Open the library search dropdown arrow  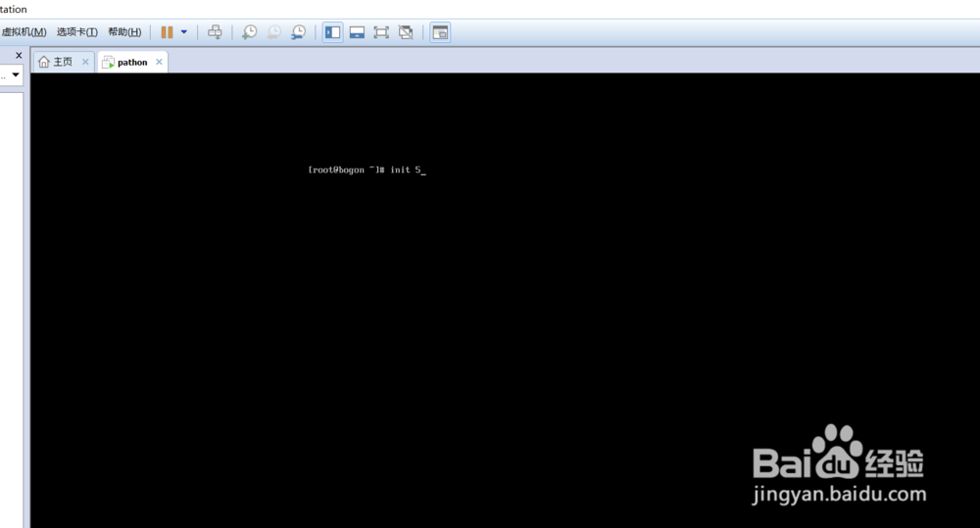pos(16,75)
